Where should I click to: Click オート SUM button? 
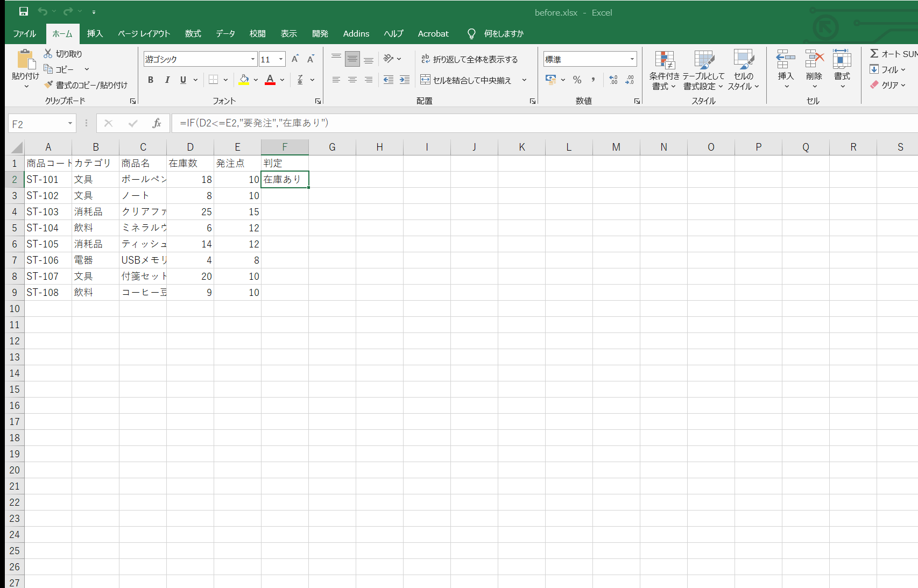(894, 54)
